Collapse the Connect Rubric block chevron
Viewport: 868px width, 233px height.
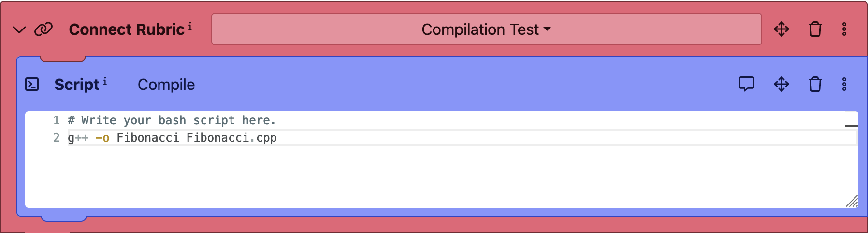[19, 30]
